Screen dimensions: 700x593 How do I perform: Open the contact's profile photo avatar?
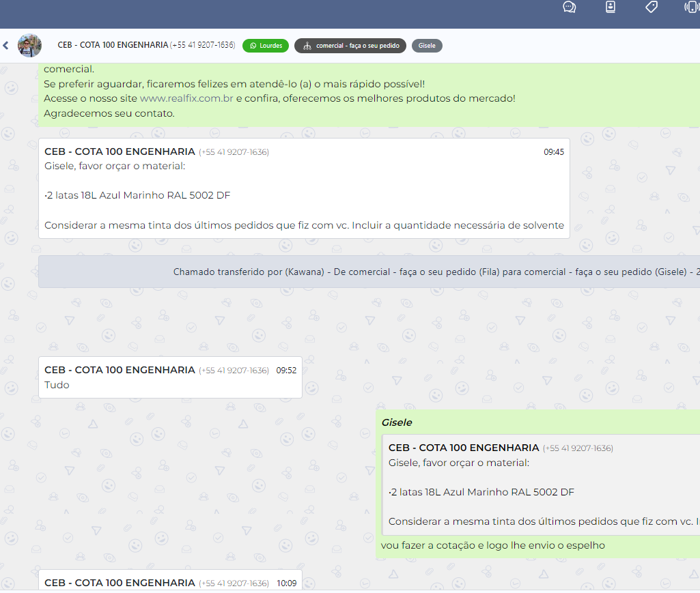pyautogui.click(x=29, y=46)
